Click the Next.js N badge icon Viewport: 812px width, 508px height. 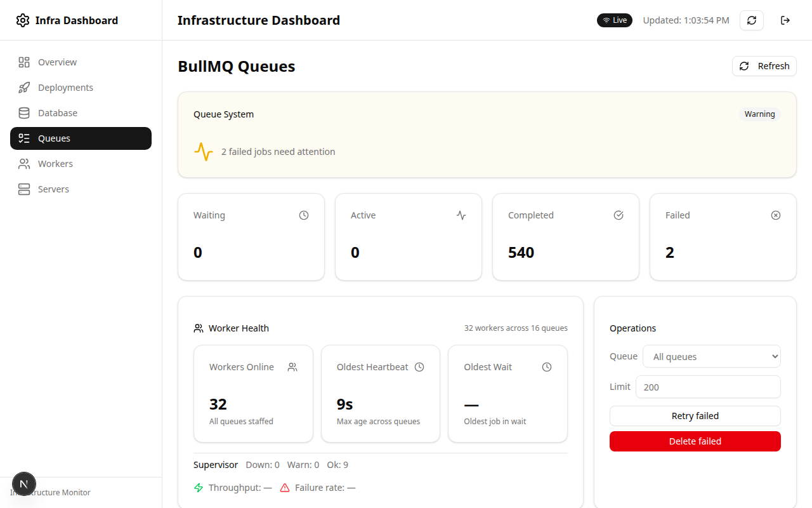pyautogui.click(x=24, y=484)
